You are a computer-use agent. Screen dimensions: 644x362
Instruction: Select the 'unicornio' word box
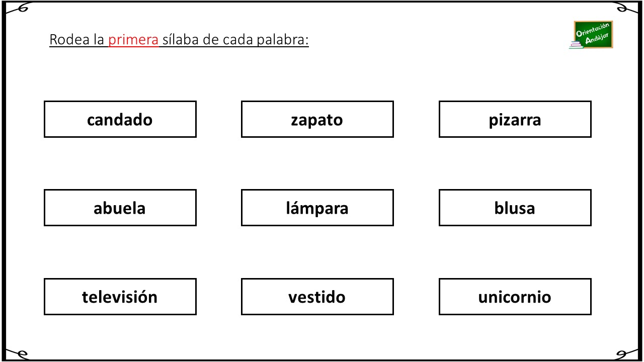[515, 297]
